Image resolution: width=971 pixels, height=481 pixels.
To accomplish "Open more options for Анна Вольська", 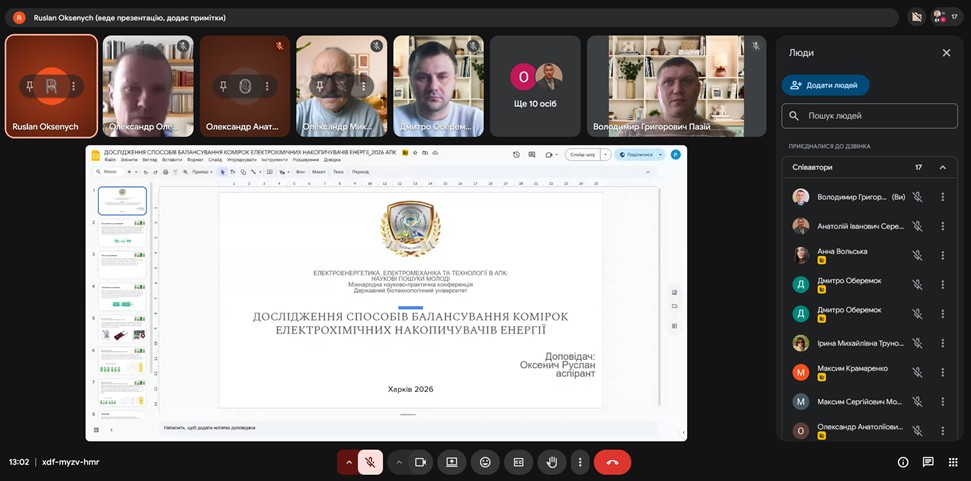I will click(x=942, y=255).
